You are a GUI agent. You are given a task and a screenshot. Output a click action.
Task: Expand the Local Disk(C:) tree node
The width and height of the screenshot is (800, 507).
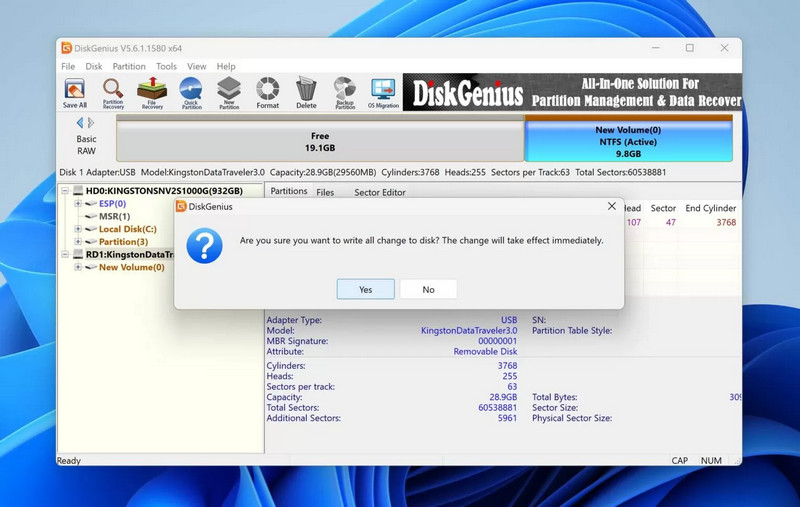point(78,229)
